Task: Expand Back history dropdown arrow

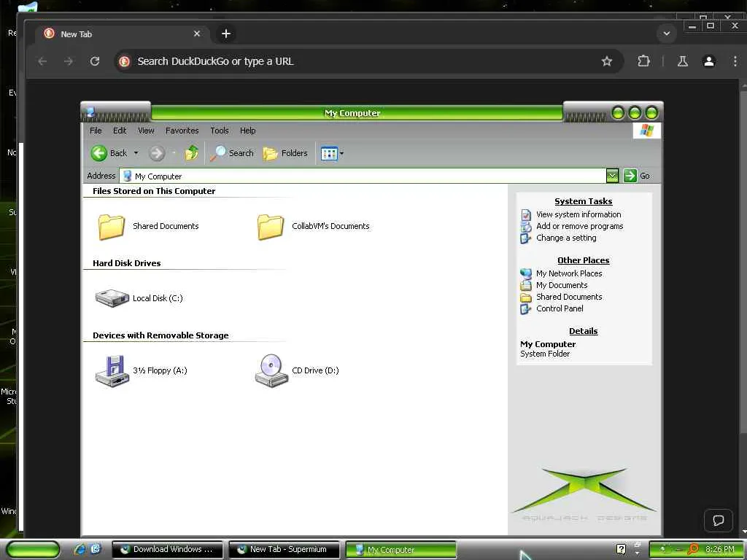Action: point(136,153)
